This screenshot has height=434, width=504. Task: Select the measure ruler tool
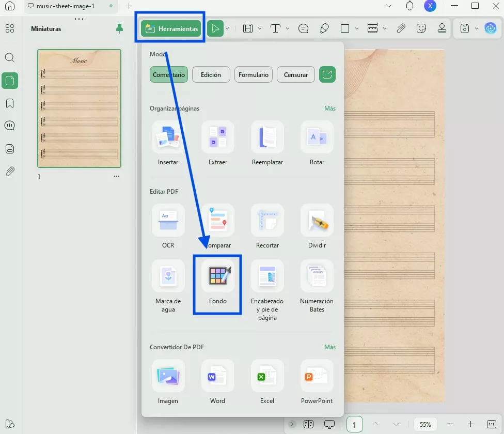coord(372,28)
